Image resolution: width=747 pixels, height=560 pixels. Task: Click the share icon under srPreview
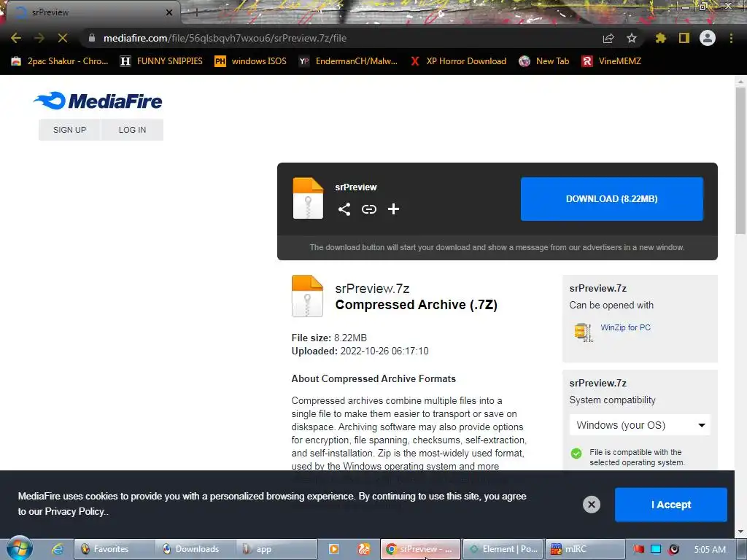(344, 209)
